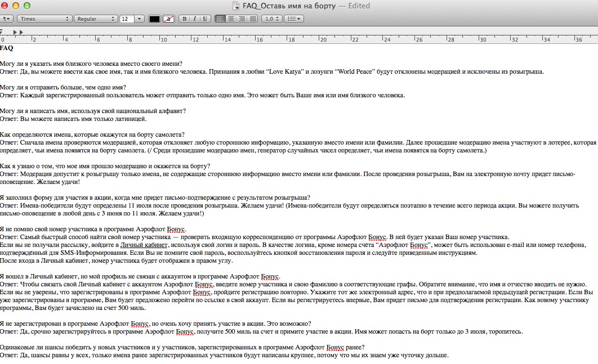The height and width of the screenshot is (364, 598).
Task: Click "Могу ли я отправить больше, чем одно имя?"
Action: [63, 87]
